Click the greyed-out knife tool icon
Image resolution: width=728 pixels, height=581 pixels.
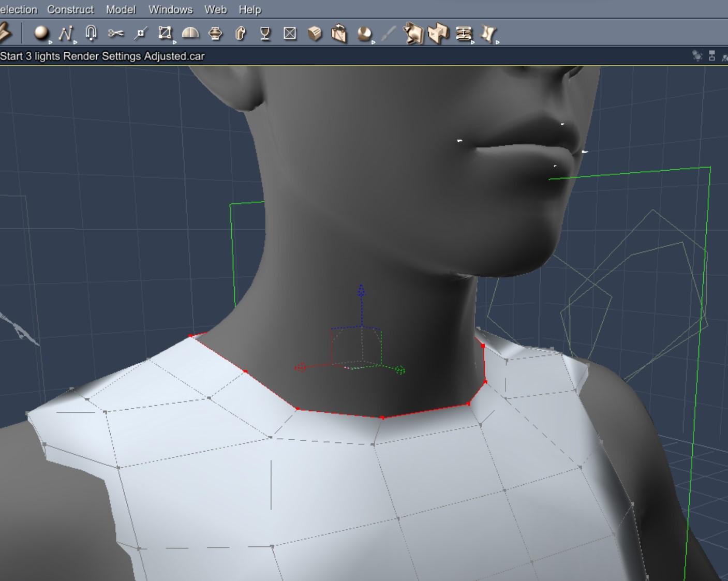389,34
